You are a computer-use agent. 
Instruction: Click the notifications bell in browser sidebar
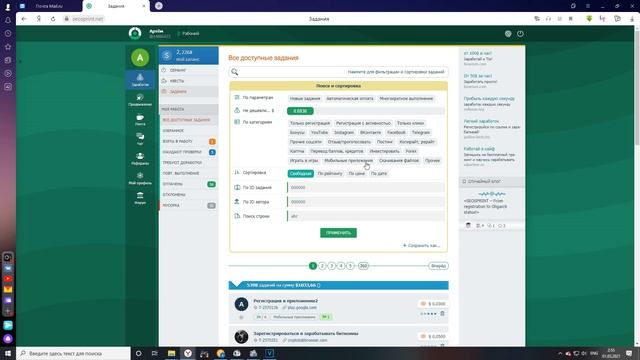8,20
